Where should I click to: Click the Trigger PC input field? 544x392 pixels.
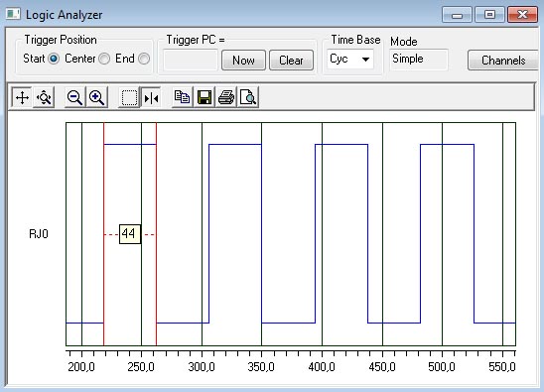point(191,60)
